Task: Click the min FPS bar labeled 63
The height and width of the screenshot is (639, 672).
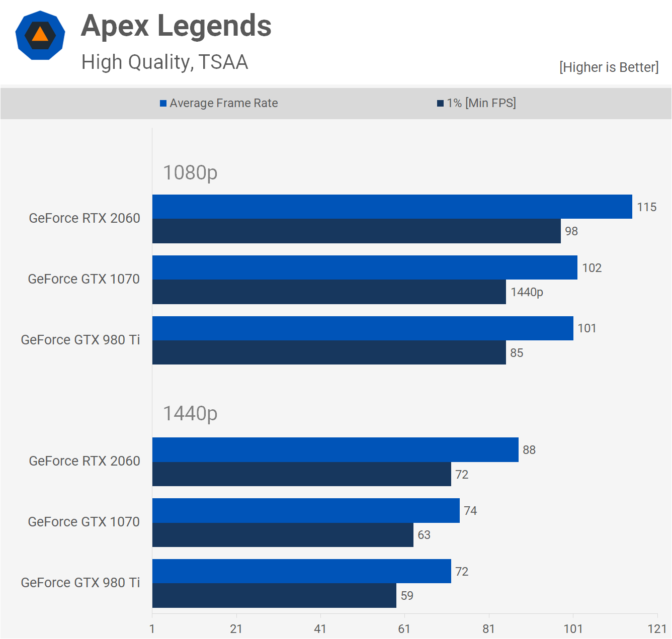Action: 283,535
